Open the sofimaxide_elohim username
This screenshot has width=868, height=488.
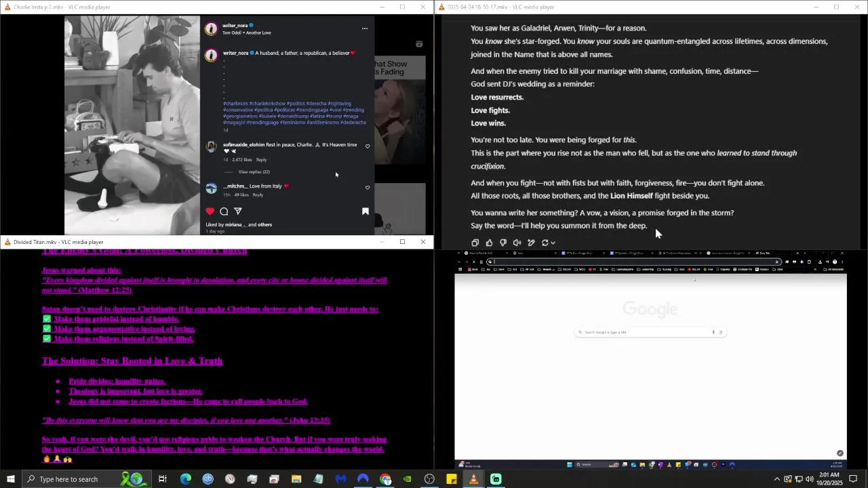point(243,145)
